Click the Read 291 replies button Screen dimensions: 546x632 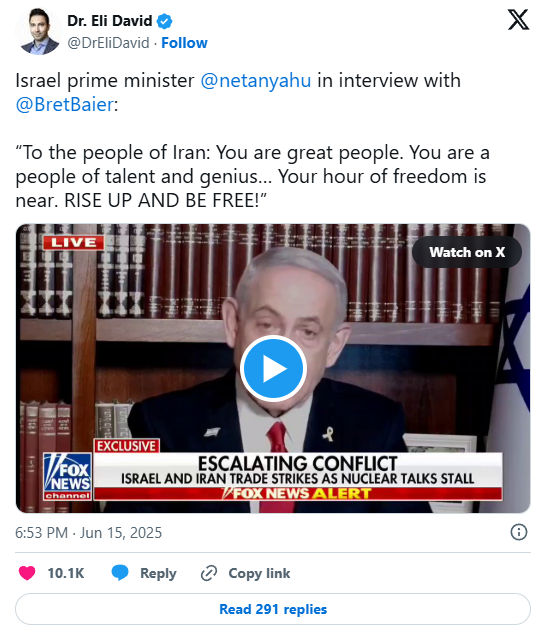pyautogui.click(x=273, y=609)
